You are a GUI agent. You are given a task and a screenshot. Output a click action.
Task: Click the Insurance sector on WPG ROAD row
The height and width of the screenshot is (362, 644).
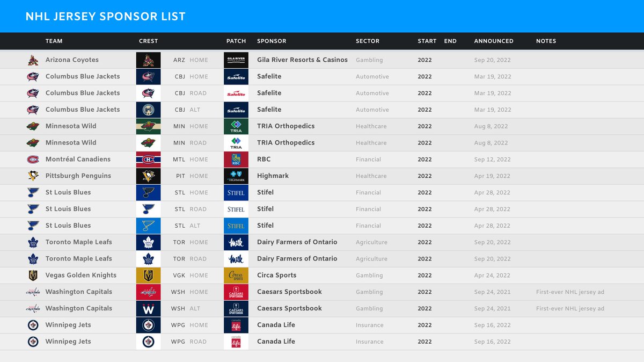(370, 342)
